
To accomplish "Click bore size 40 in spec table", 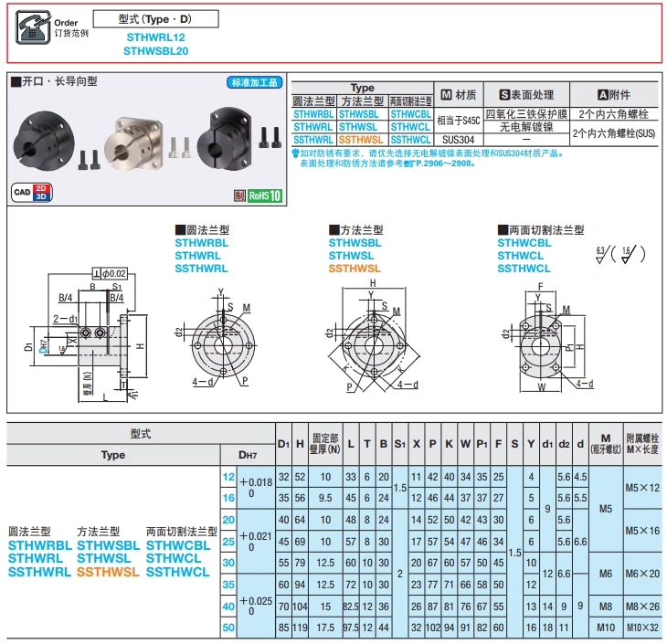I will (x=228, y=607).
